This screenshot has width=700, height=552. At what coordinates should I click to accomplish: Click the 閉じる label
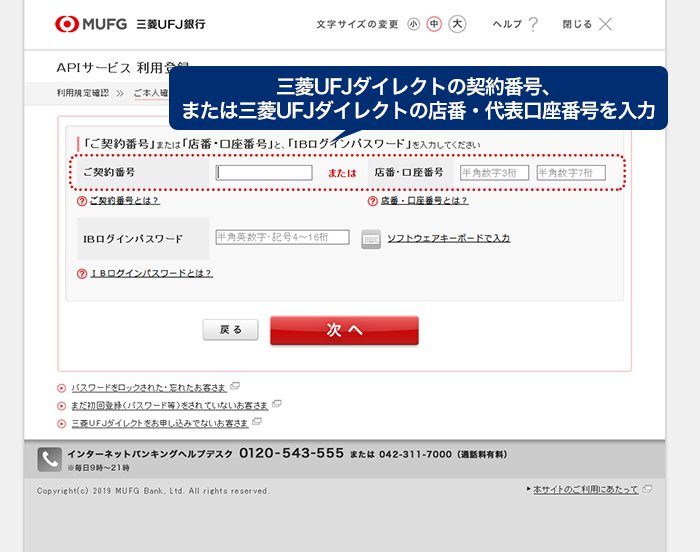577,24
